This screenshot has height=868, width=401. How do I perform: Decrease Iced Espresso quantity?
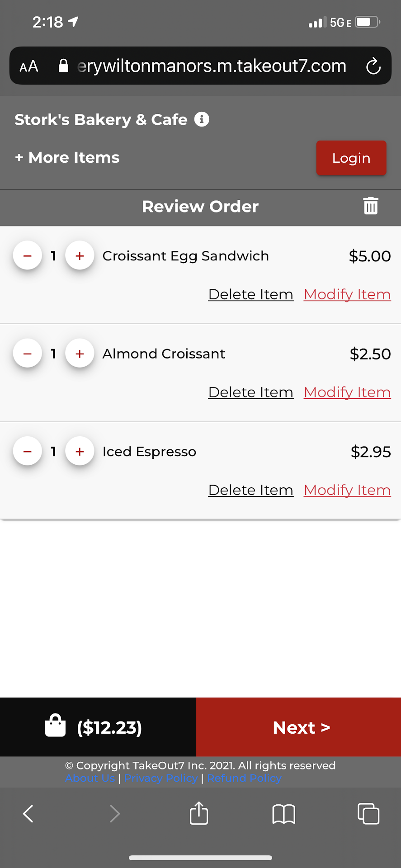pos(28,451)
